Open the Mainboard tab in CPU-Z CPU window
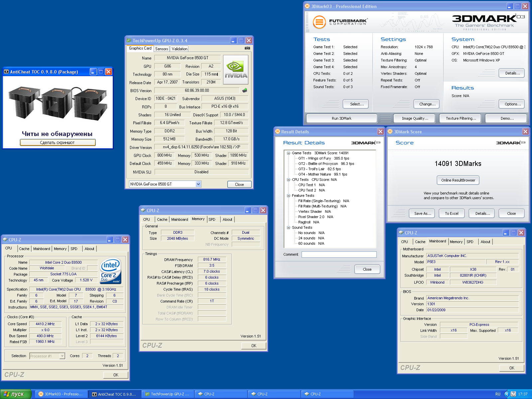 [x=42, y=249]
